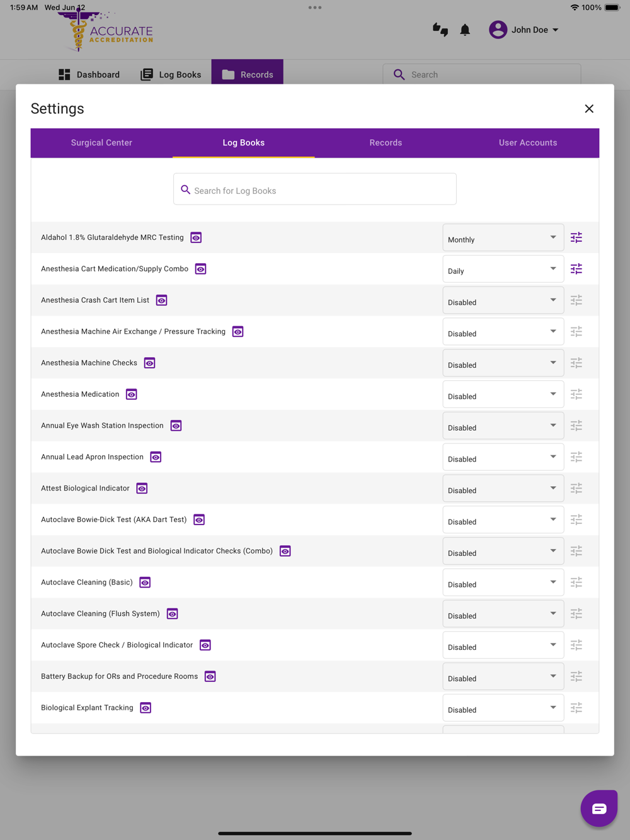This screenshot has width=630, height=840.
Task: Click the John Doe avatar icon
Action: tap(498, 30)
